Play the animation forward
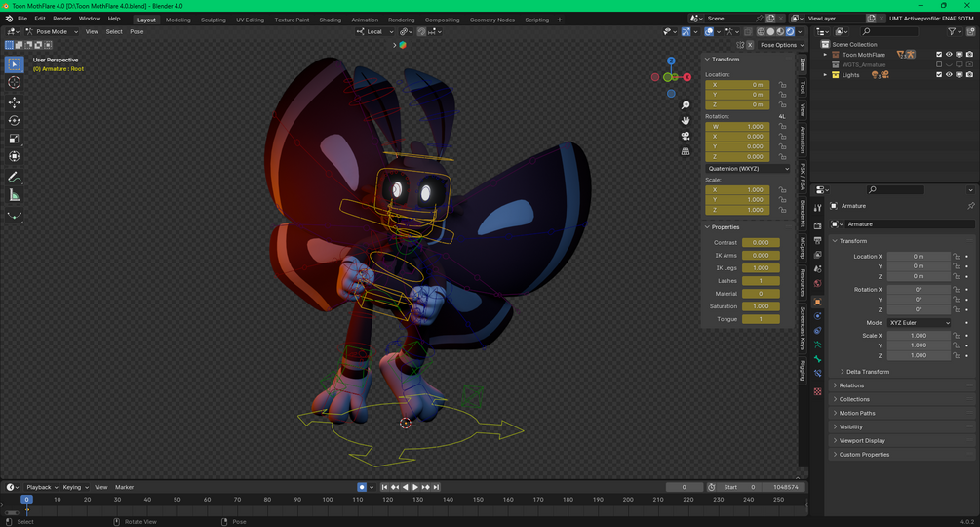 [415, 487]
